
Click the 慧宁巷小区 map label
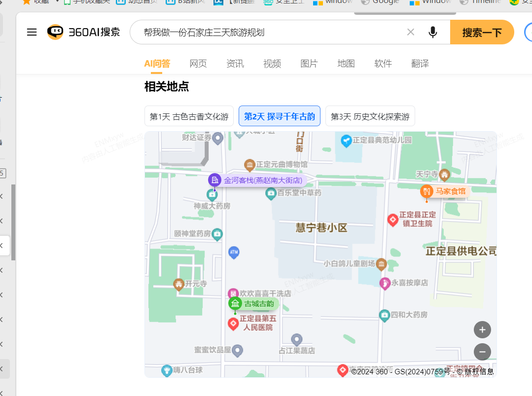click(321, 227)
